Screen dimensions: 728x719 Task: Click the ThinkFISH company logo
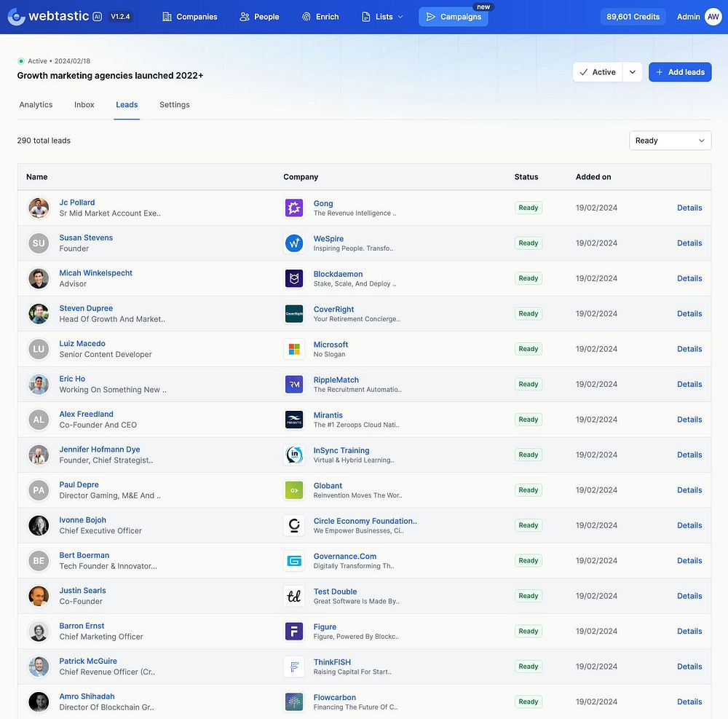click(294, 667)
